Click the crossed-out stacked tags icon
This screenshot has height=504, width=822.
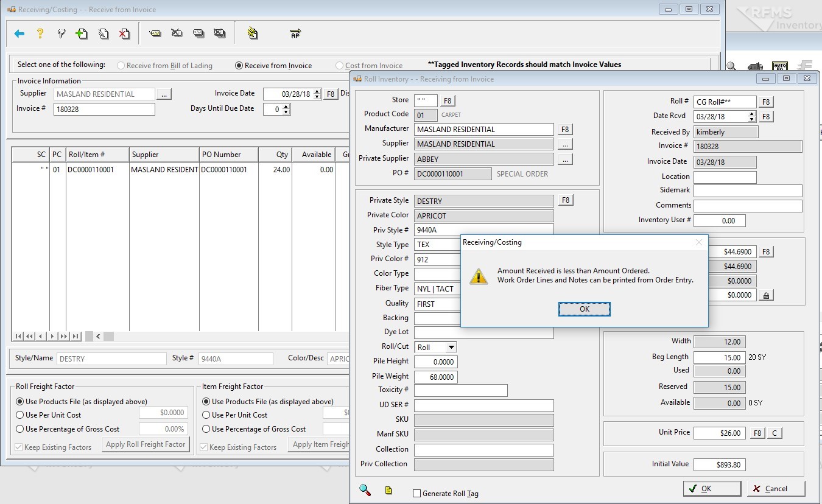(x=220, y=33)
